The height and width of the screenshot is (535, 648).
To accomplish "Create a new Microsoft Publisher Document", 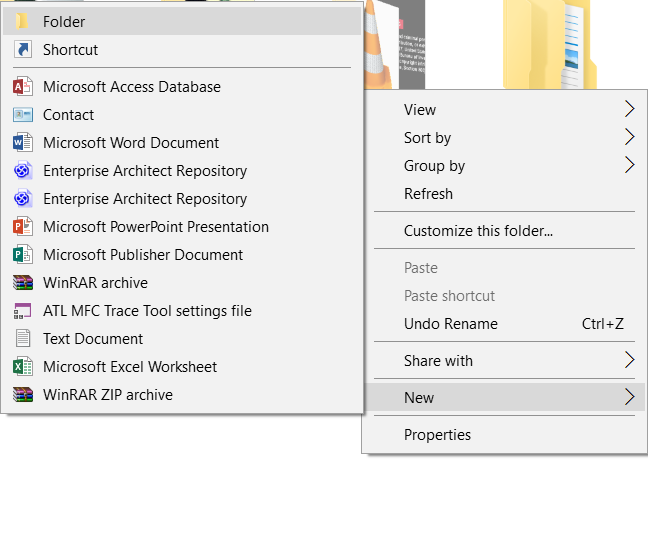I will click(x=182, y=254).
